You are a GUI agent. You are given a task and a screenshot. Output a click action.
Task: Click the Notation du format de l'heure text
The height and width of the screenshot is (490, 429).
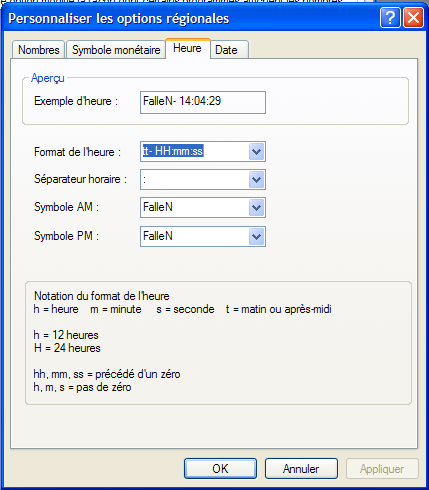pos(102,296)
